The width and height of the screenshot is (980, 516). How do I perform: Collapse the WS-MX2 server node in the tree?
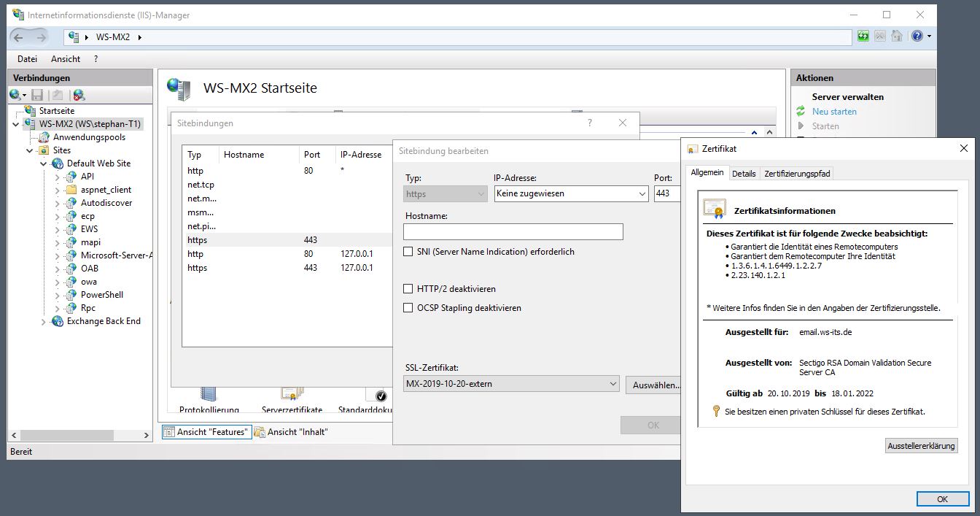point(17,124)
